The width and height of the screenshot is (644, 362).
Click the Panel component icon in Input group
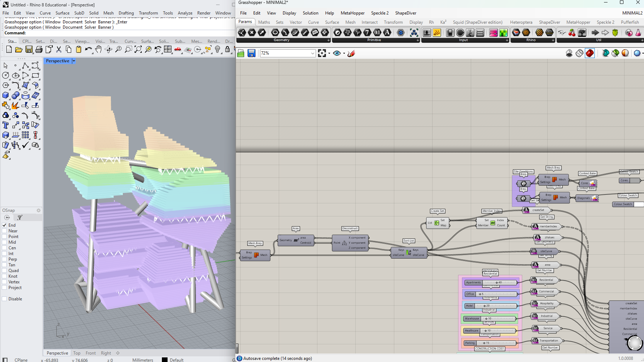pyautogui.click(x=437, y=33)
